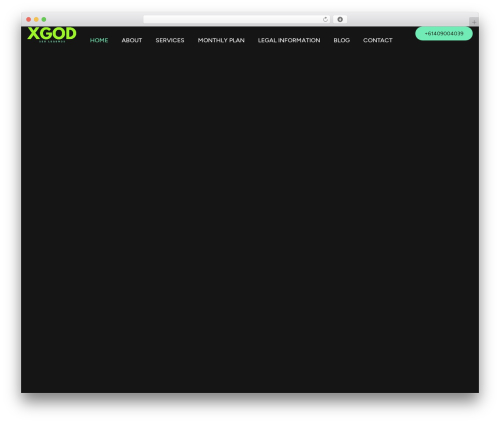Open the Services menu item
The height and width of the screenshot is (423, 500).
[170, 40]
